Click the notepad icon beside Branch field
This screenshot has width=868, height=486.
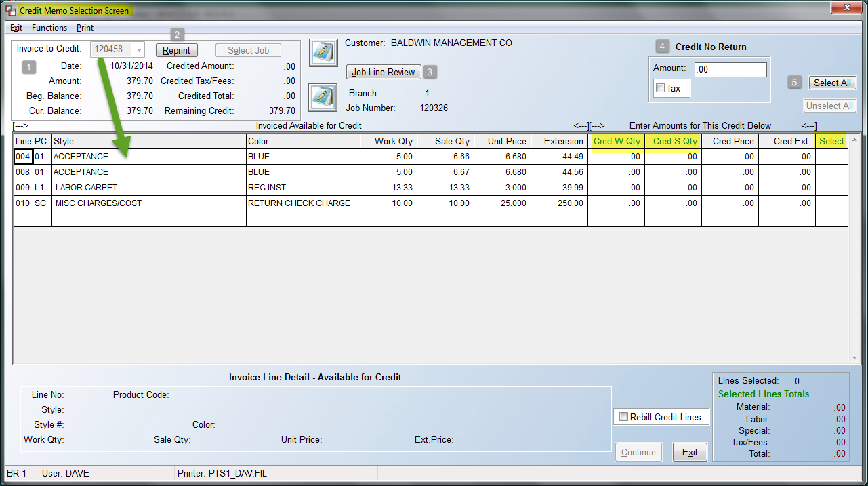click(x=323, y=97)
